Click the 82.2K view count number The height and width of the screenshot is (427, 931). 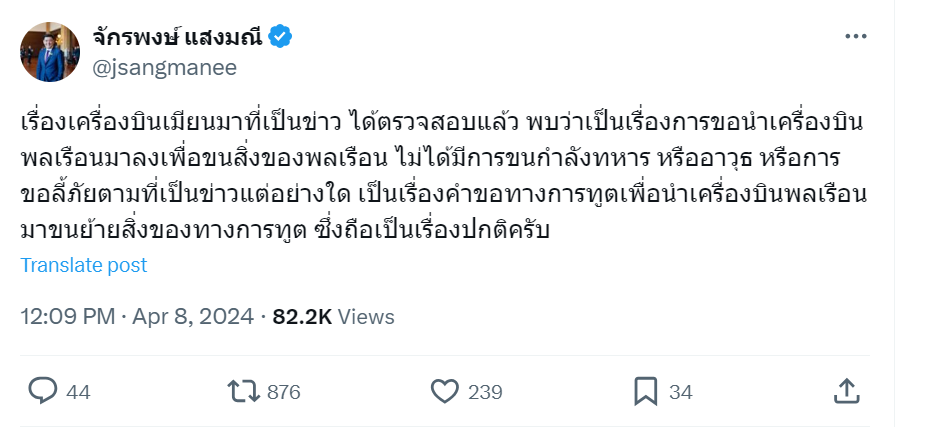click(301, 317)
